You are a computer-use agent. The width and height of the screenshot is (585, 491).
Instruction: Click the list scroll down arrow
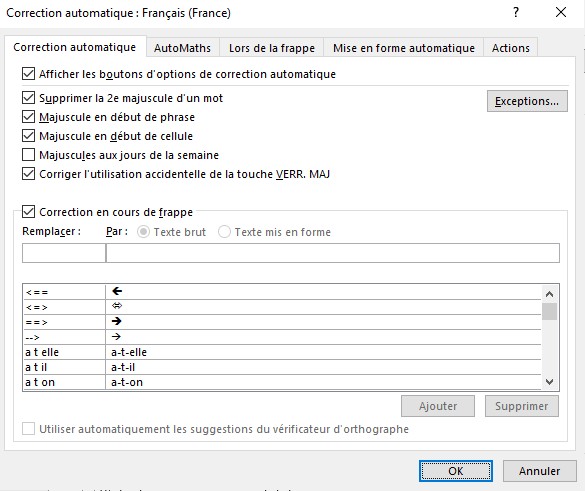pyautogui.click(x=549, y=382)
